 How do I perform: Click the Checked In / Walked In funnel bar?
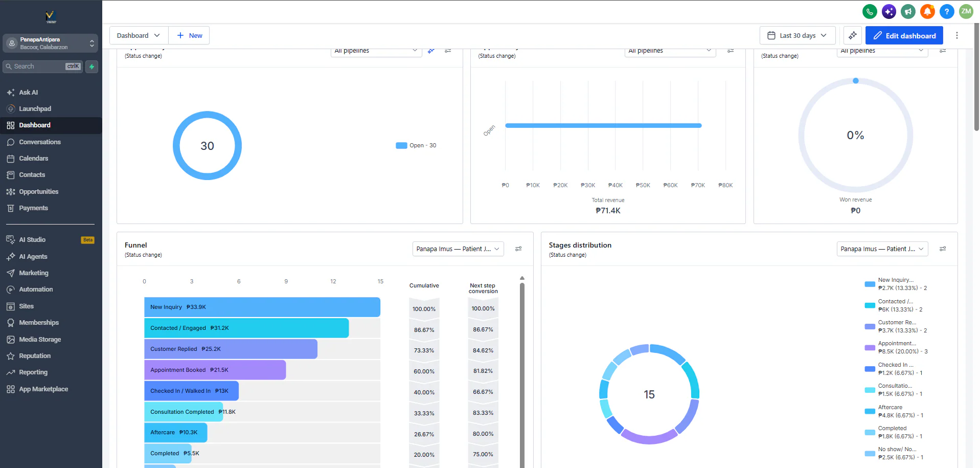point(191,391)
